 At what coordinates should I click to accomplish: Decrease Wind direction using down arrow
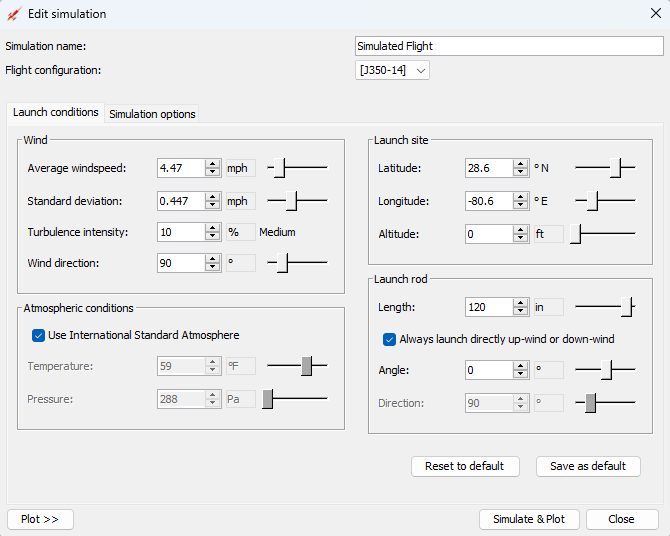tap(212, 267)
